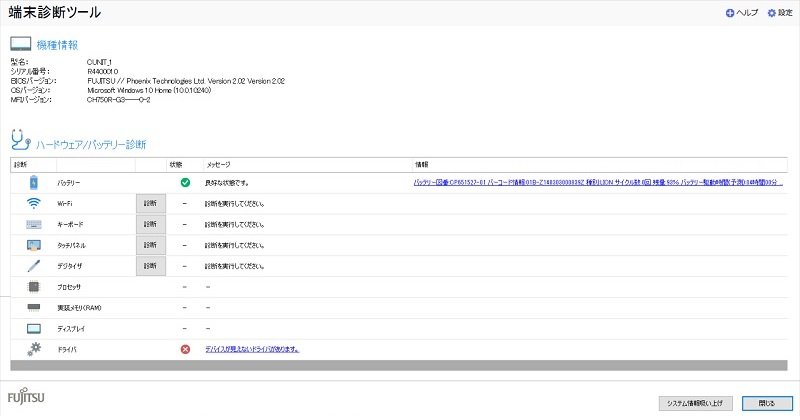Click the horizontal scrollbar below the table
This screenshot has width=800, height=420.
398,365
